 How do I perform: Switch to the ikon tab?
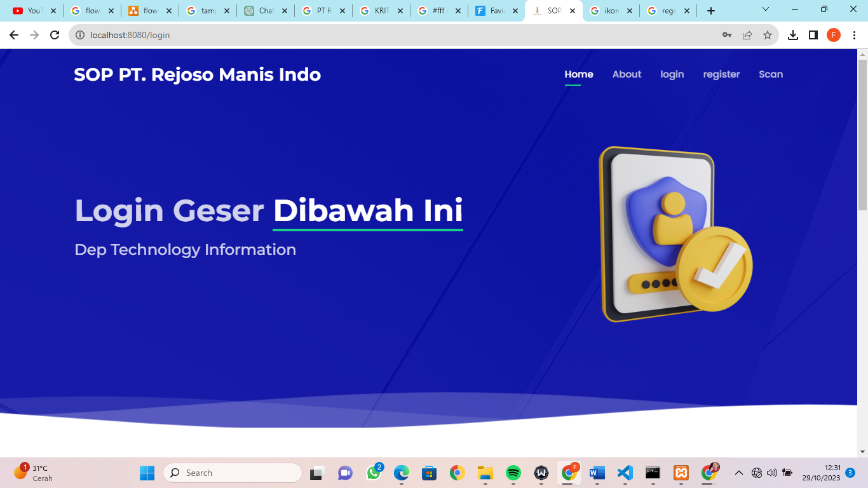611,11
